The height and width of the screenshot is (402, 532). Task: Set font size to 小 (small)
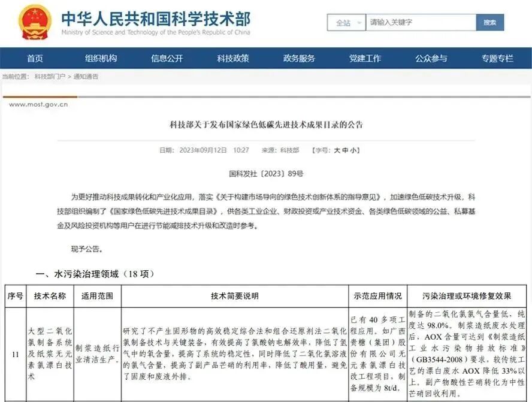coord(352,150)
